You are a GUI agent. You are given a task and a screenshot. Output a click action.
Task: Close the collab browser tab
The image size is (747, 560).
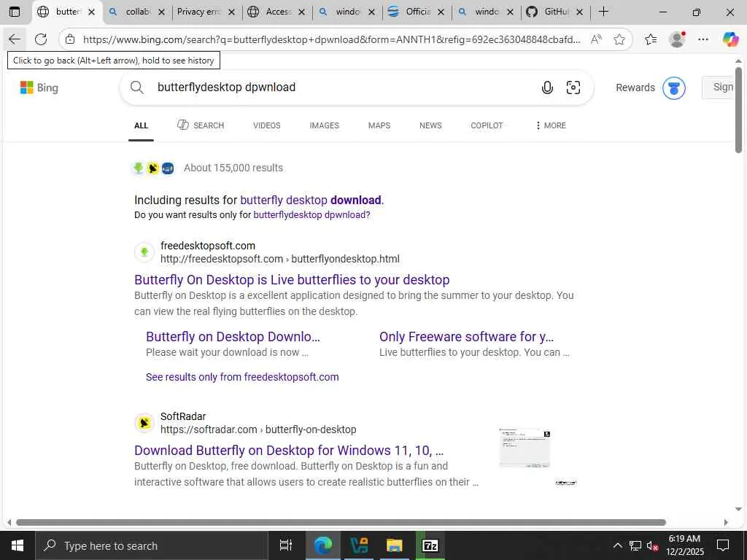point(161,12)
